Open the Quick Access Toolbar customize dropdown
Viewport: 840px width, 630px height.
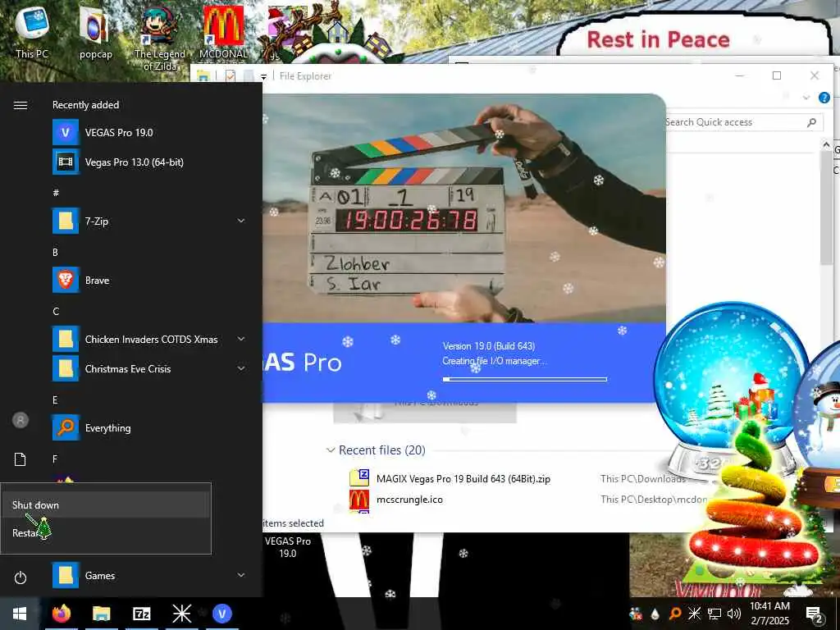[x=263, y=76]
